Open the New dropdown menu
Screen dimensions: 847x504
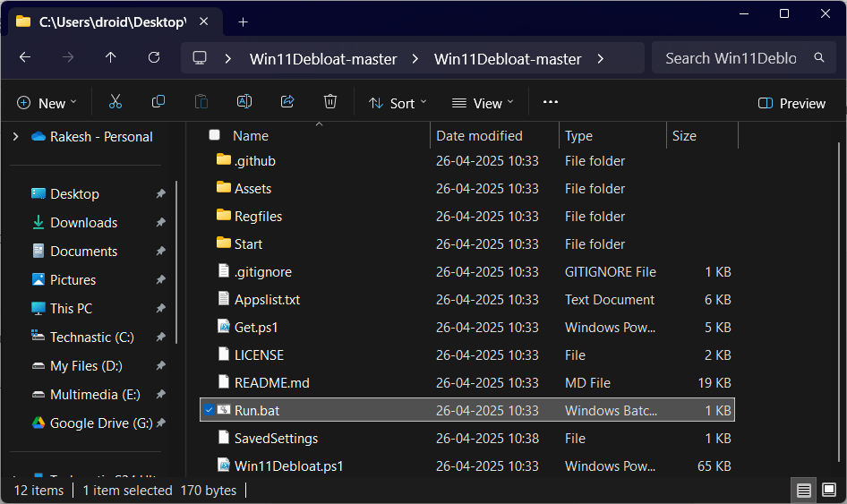47,103
